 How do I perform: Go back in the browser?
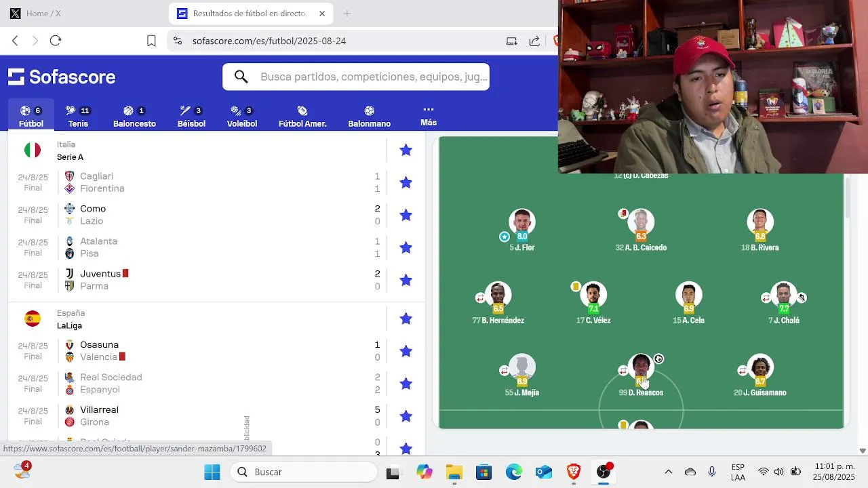coord(15,41)
